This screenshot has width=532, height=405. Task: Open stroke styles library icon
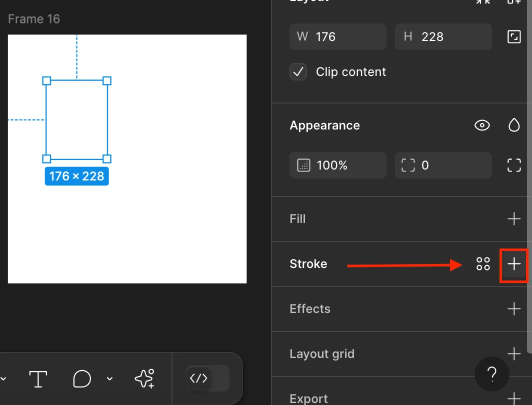483,264
